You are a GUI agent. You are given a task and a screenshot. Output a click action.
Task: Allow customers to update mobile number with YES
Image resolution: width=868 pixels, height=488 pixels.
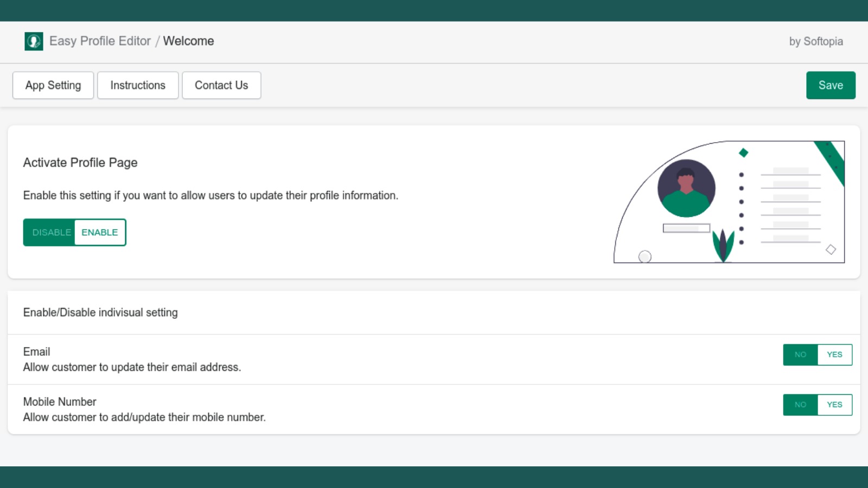[x=834, y=404]
